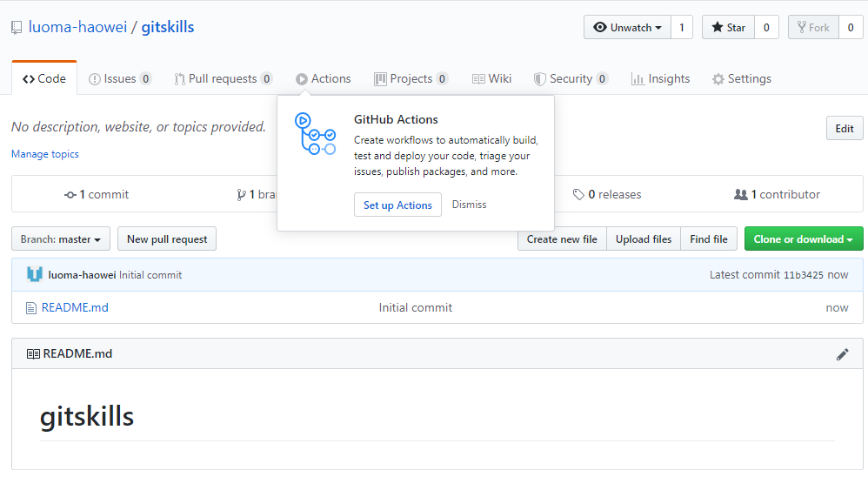Open the forks count of 0
Image resolution: width=868 pixels, height=477 pixels.
[x=851, y=27]
